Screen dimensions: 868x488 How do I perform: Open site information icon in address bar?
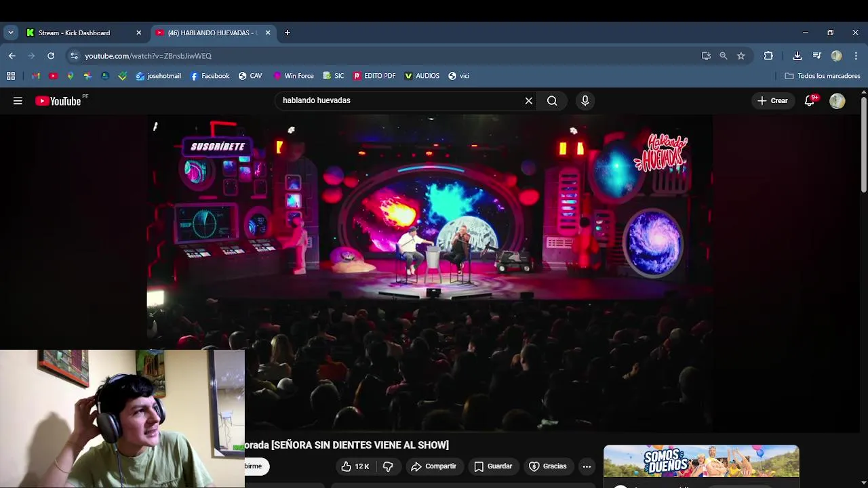click(74, 56)
